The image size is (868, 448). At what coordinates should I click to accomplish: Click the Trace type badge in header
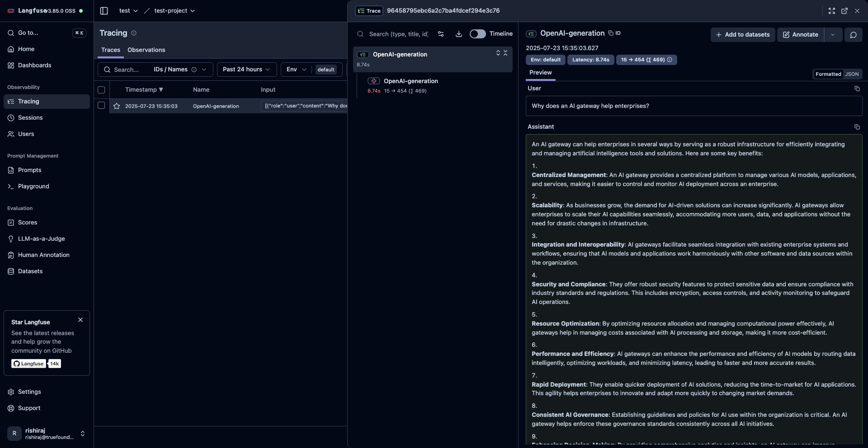coord(369,11)
